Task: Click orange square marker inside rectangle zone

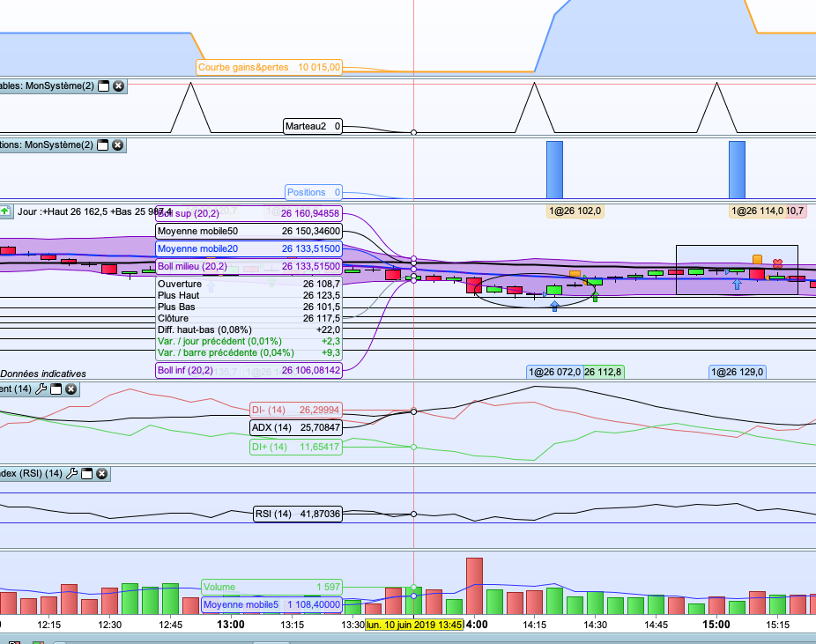Action: (757, 259)
